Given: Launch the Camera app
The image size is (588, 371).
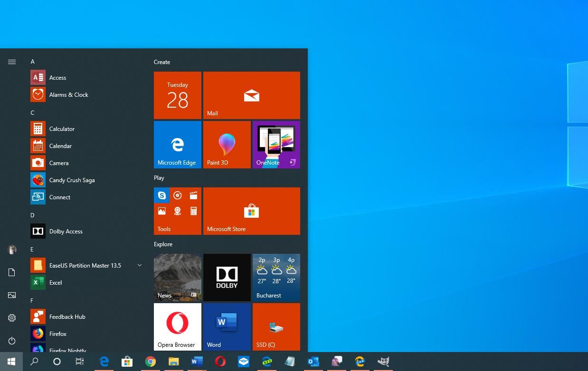Looking at the screenshot, I should point(85,163).
